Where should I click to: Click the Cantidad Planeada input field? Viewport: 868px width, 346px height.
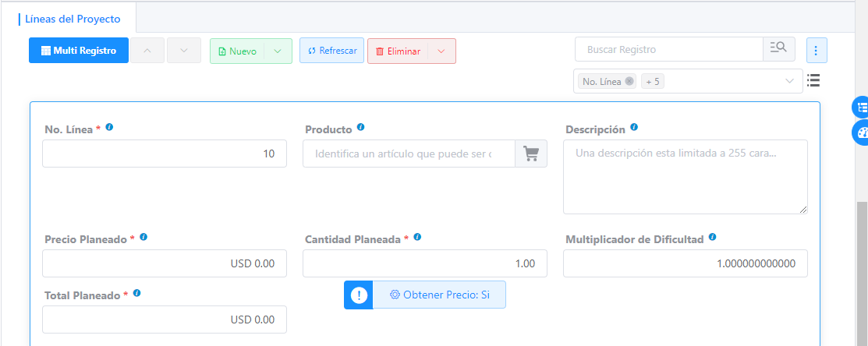pyautogui.click(x=424, y=263)
